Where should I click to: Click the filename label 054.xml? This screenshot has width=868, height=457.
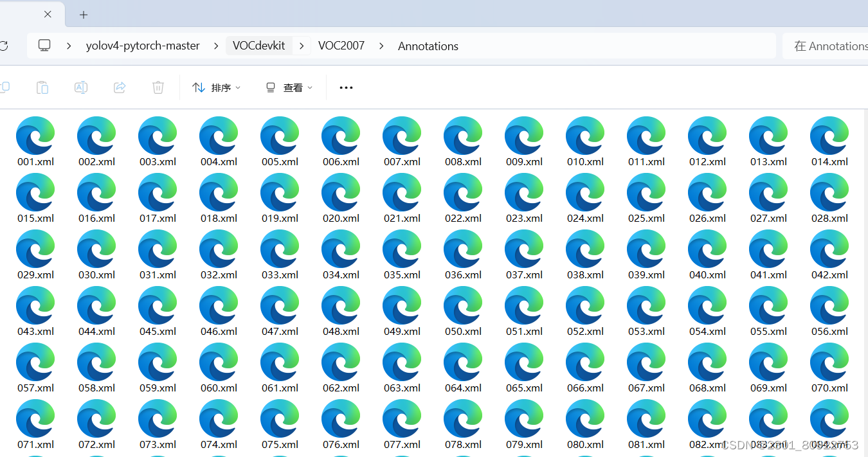point(707,332)
